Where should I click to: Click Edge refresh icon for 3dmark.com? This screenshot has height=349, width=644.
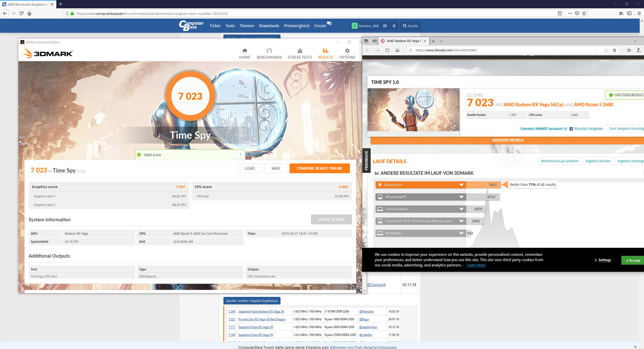387,50
